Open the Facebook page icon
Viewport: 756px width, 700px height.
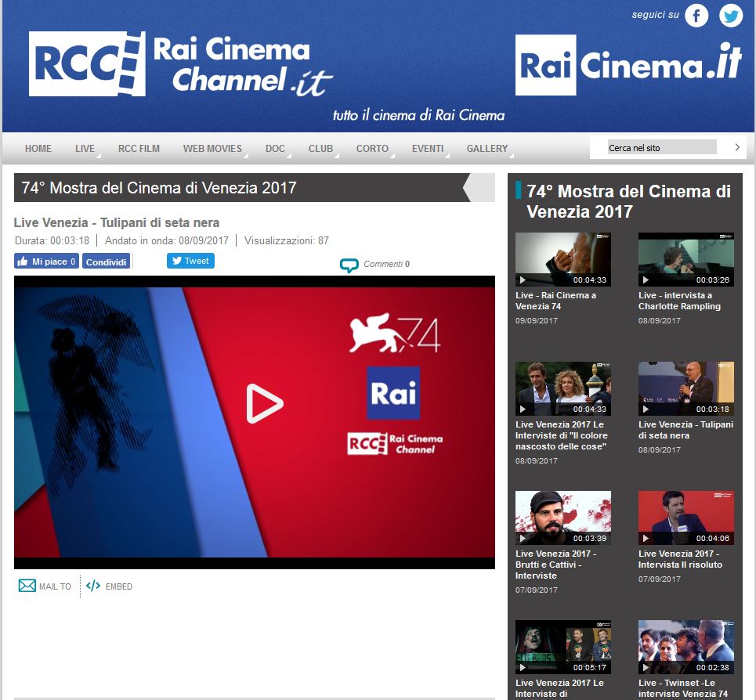click(696, 16)
